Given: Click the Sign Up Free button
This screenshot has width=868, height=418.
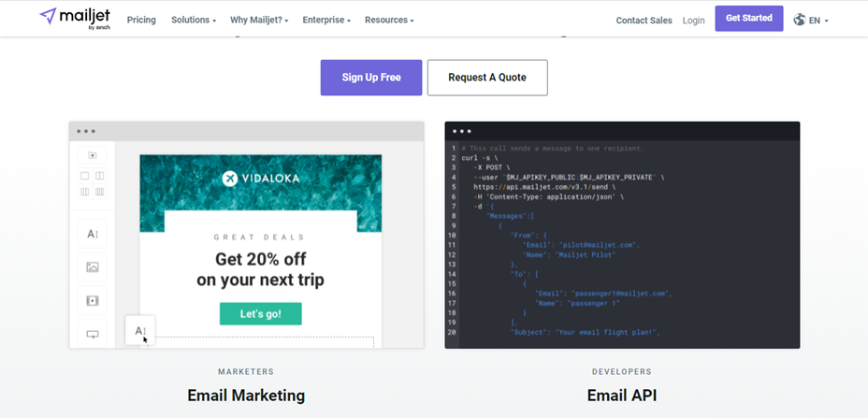Looking at the screenshot, I should [371, 78].
